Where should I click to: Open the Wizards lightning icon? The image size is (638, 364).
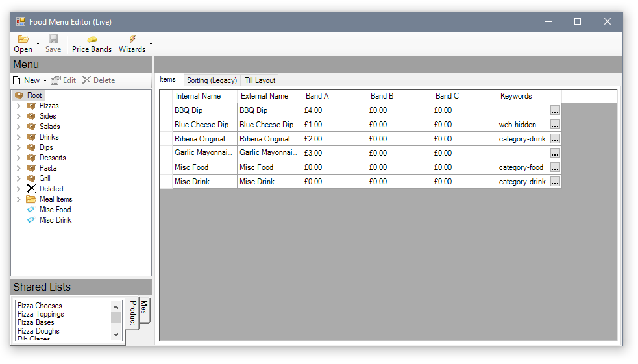coord(132,40)
